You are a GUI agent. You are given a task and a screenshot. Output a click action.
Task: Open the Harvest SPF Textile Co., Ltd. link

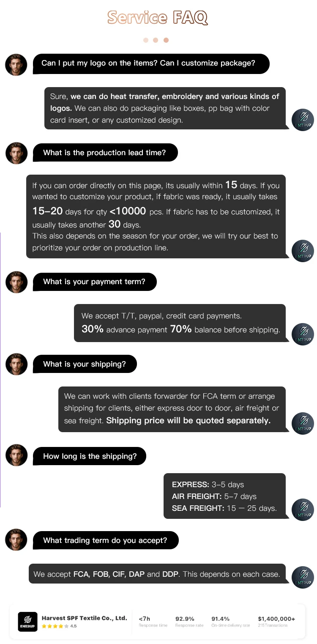coord(84,618)
